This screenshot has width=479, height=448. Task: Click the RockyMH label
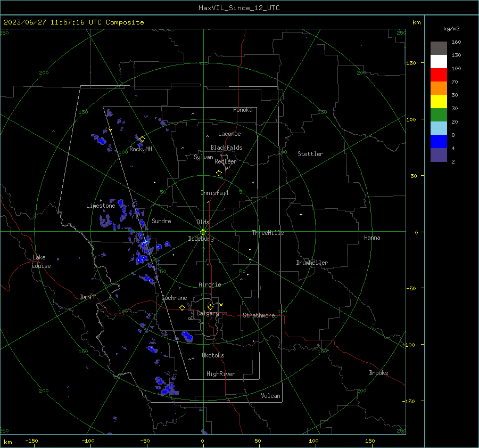coord(141,149)
